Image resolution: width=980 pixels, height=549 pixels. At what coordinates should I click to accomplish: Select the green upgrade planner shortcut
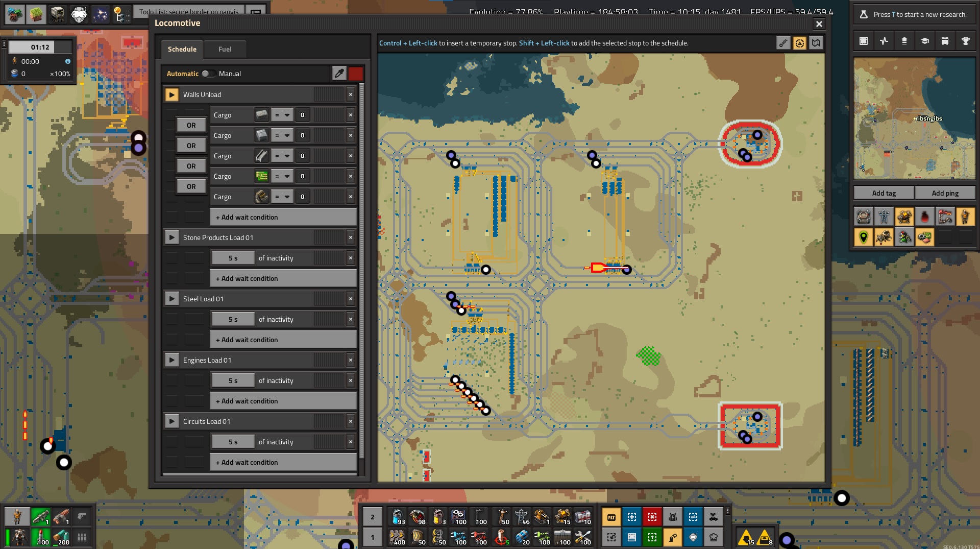pyautogui.click(x=652, y=537)
